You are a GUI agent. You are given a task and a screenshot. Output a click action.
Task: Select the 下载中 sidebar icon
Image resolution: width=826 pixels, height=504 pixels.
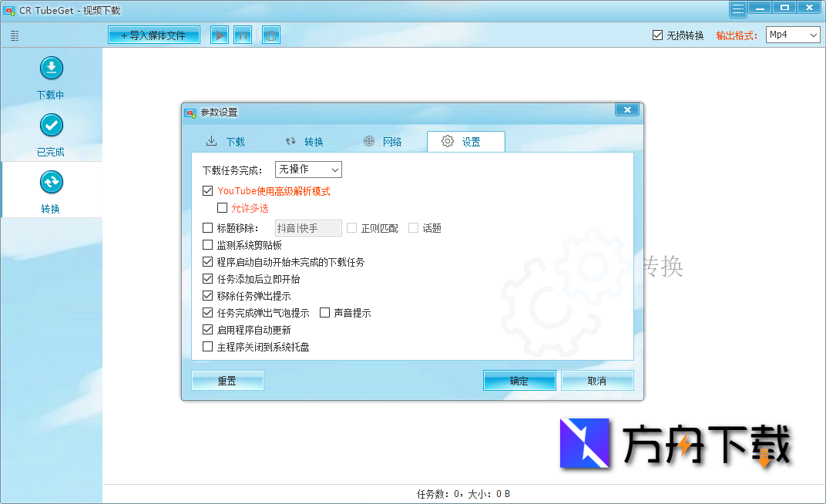tap(51, 76)
